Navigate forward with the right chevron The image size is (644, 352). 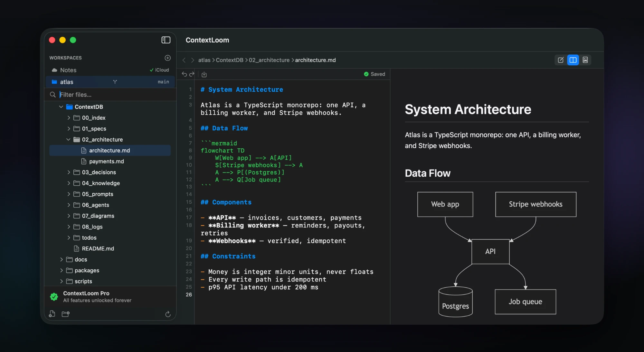[x=193, y=60]
